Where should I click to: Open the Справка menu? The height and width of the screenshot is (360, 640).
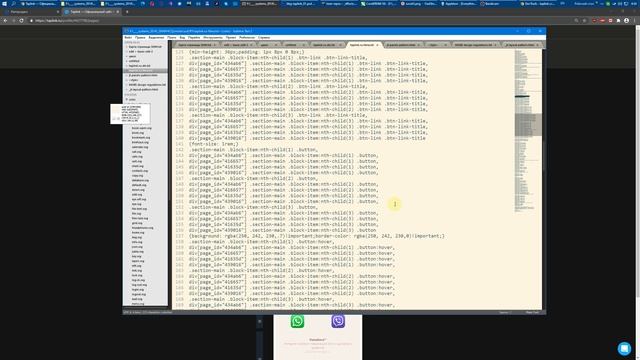[264, 38]
